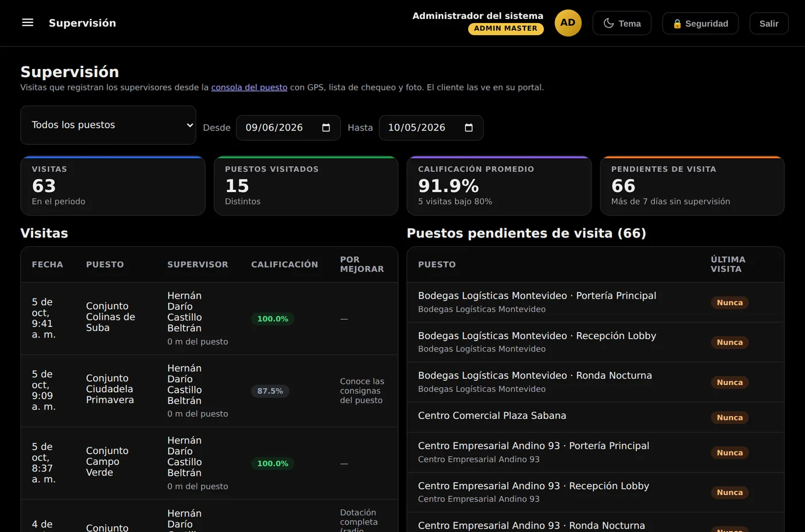Select the Puestos visitados card
Viewport: 805px width, 532px height.
[x=306, y=186]
